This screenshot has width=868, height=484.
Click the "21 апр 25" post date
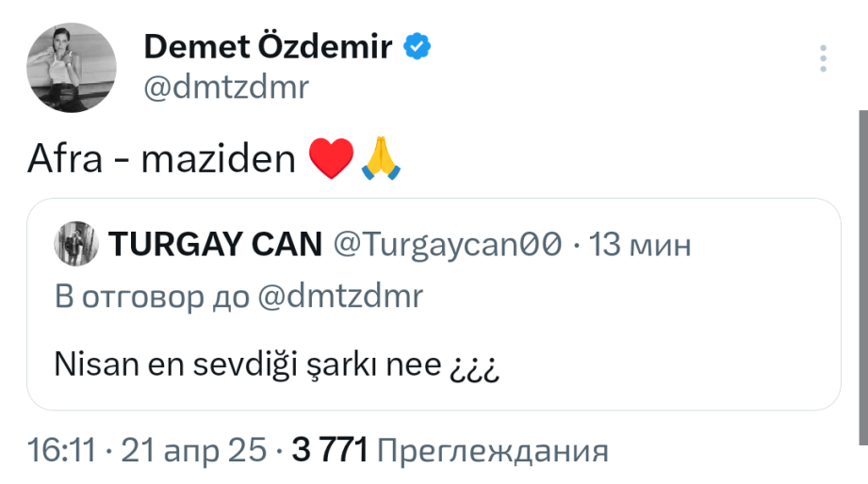coord(193,450)
